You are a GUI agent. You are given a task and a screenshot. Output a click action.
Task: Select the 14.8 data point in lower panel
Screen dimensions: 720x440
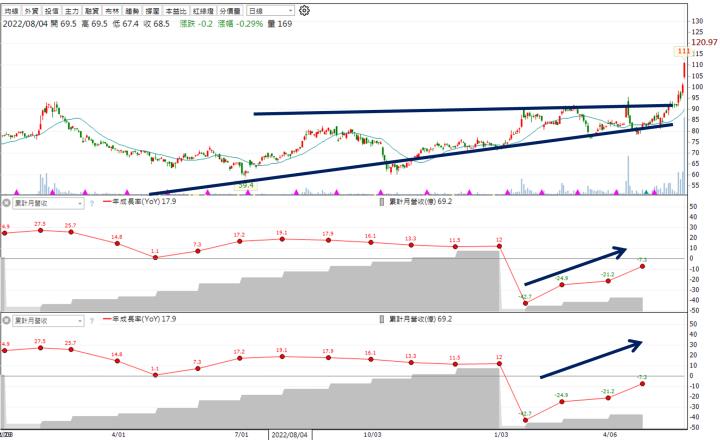[x=117, y=361]
